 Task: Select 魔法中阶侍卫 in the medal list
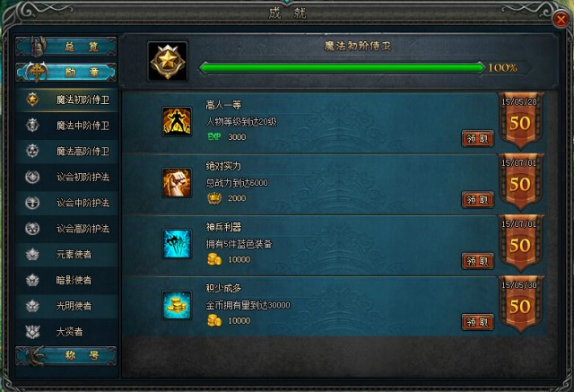tap(68, 126)
